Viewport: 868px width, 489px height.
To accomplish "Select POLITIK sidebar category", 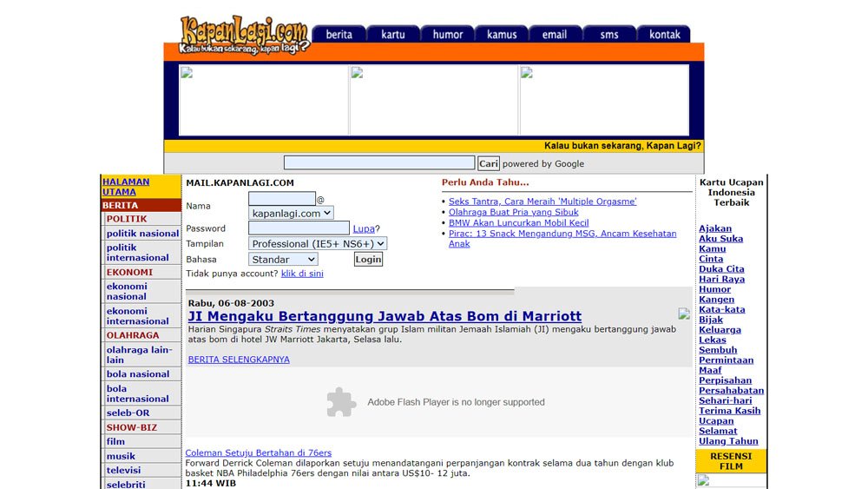I will point(127,219).
